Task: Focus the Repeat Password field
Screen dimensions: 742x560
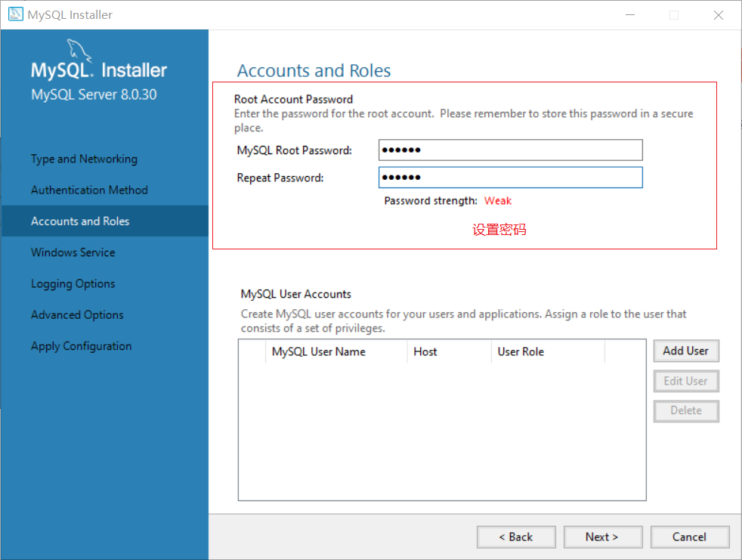Action: (x=510, y=177)
